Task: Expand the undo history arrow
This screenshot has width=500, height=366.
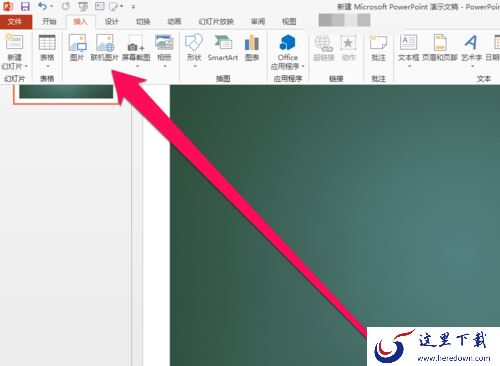Action: [x=51, y=6]
